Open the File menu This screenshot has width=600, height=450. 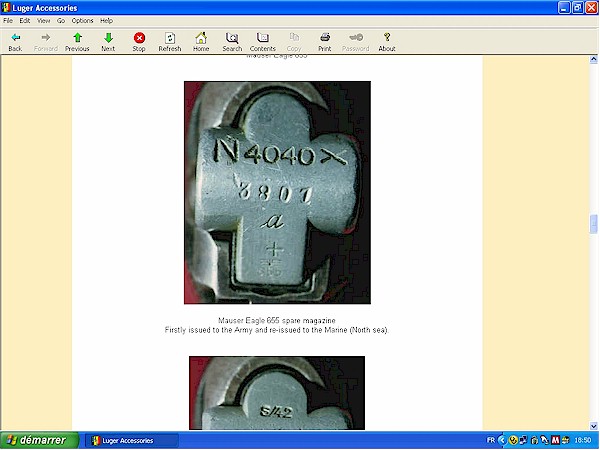[8, 21]
